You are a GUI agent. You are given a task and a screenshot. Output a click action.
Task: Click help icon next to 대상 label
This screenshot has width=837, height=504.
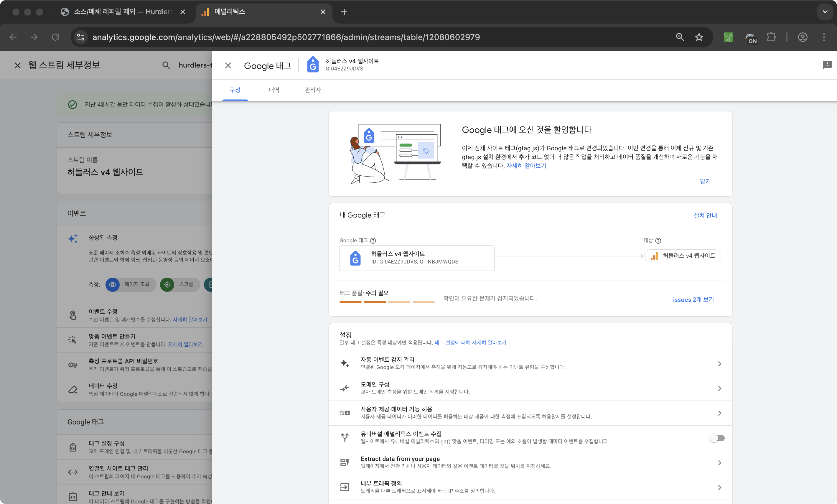click(658, 241)
